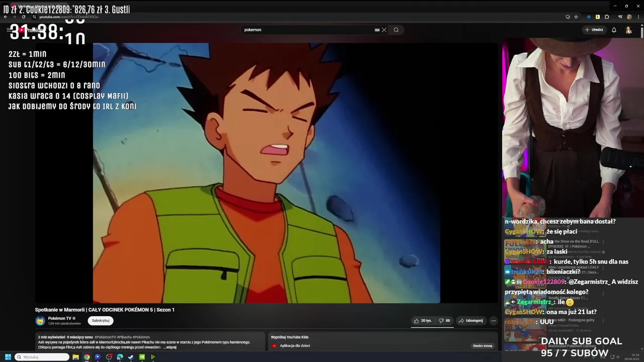Open Edge from the taskbar
This screenshot has width=644, height=362.
[x=120, y=357]
